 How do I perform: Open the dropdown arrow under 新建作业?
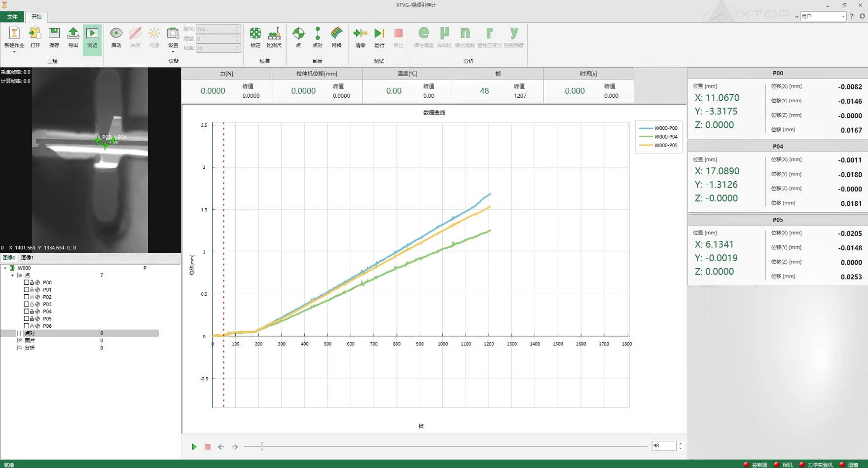coord(14,52)
